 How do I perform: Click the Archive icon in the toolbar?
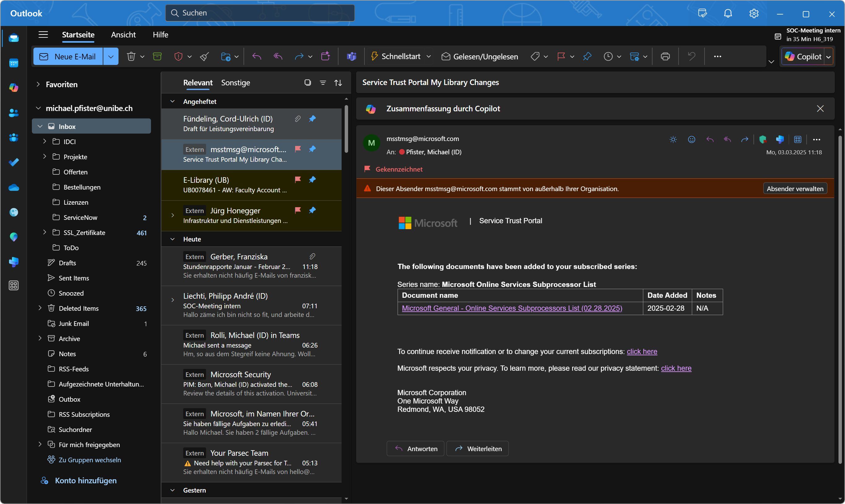tap(157, 56)
